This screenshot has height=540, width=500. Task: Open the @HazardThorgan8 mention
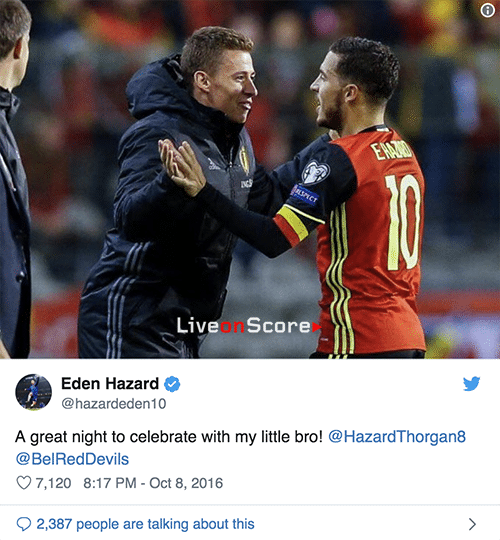pos(397,437)
